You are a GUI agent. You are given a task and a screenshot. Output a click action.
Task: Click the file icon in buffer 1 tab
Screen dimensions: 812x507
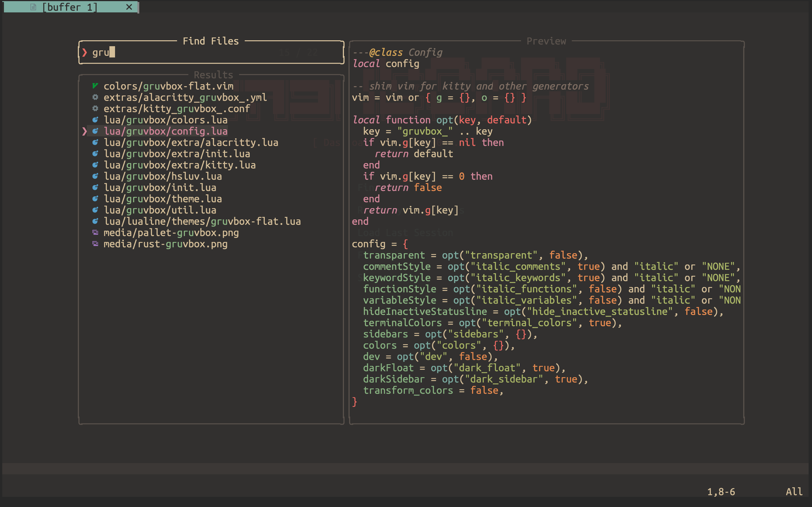(x=33, y=7)
